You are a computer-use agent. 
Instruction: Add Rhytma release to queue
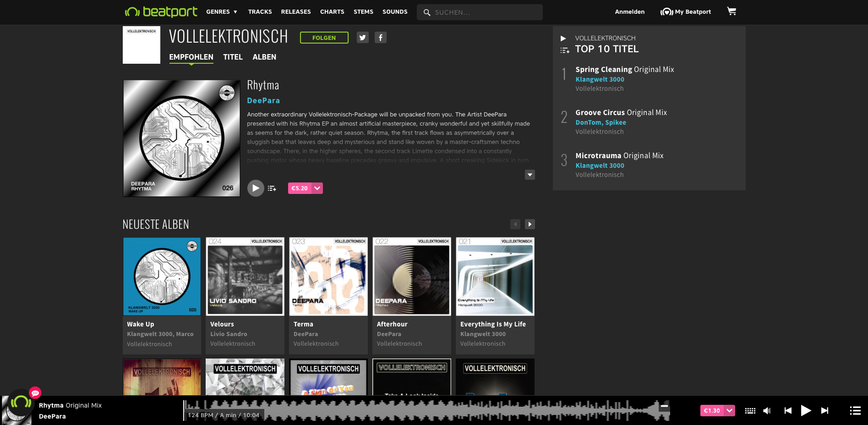272,188
